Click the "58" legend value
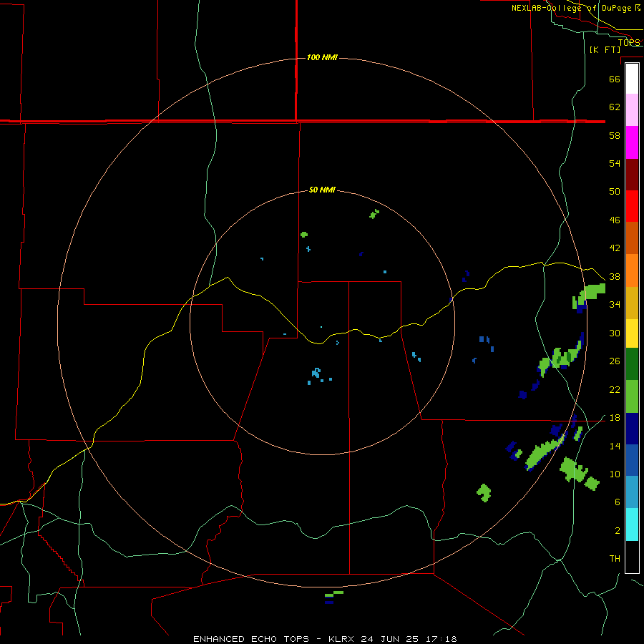644x644 pixels. click(x=615, y=135)
